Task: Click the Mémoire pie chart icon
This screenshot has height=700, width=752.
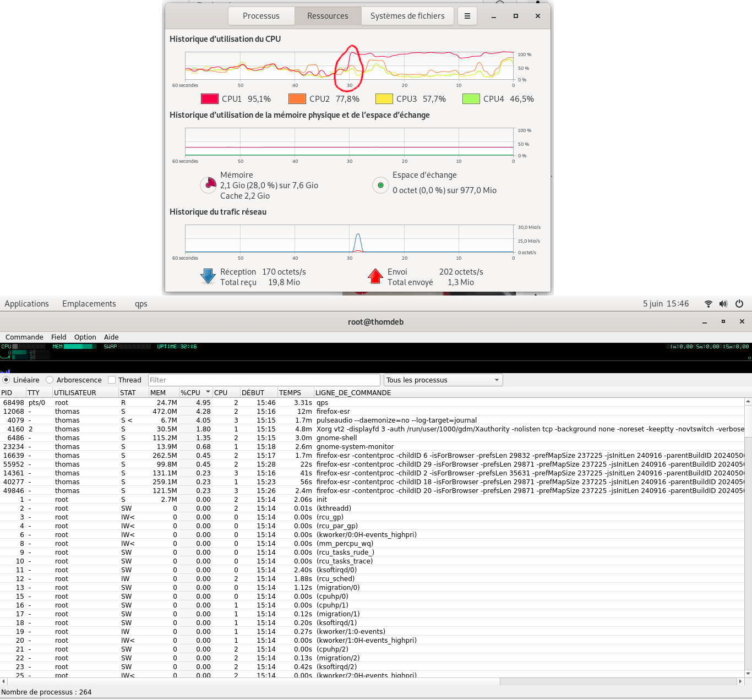Action: click(x=209, y=185)
